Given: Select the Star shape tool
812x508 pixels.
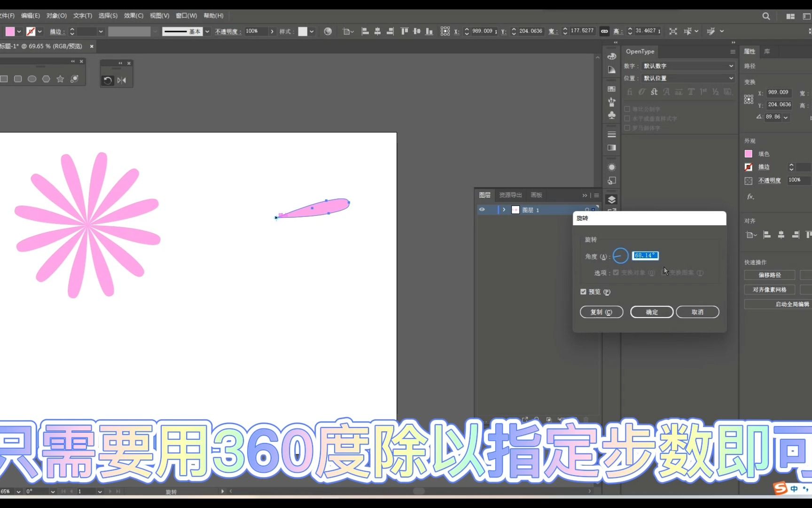Looking at the screenshot, I should [60, 79].
